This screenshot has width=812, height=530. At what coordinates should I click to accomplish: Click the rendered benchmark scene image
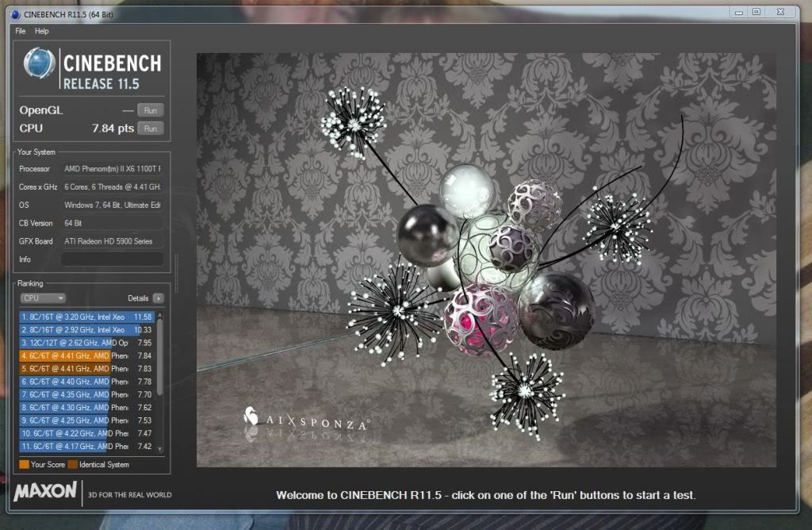[x=486, y=260]
